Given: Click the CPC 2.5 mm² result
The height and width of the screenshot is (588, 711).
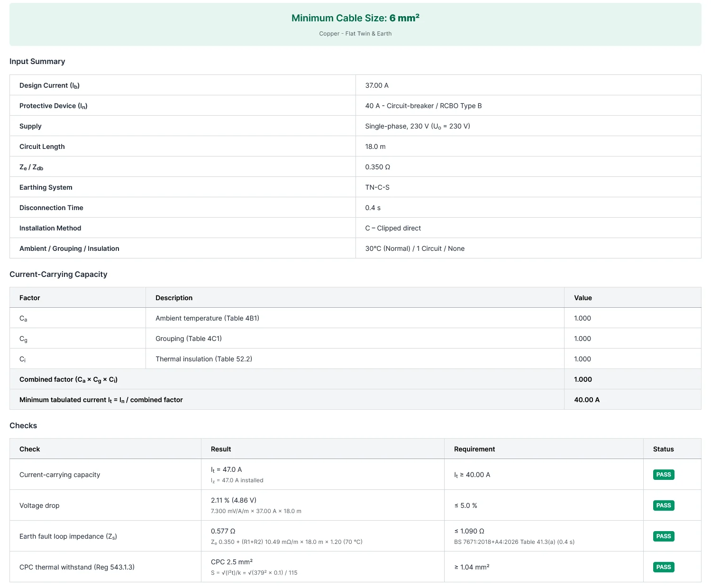Looking at the screenshot, I should [x=232, y=562].
